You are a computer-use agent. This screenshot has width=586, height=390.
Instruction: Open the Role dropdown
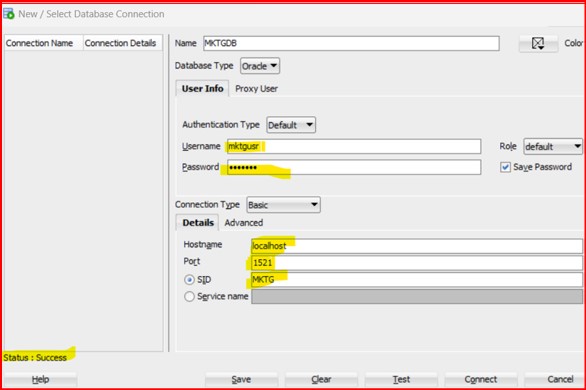(553, 146)
